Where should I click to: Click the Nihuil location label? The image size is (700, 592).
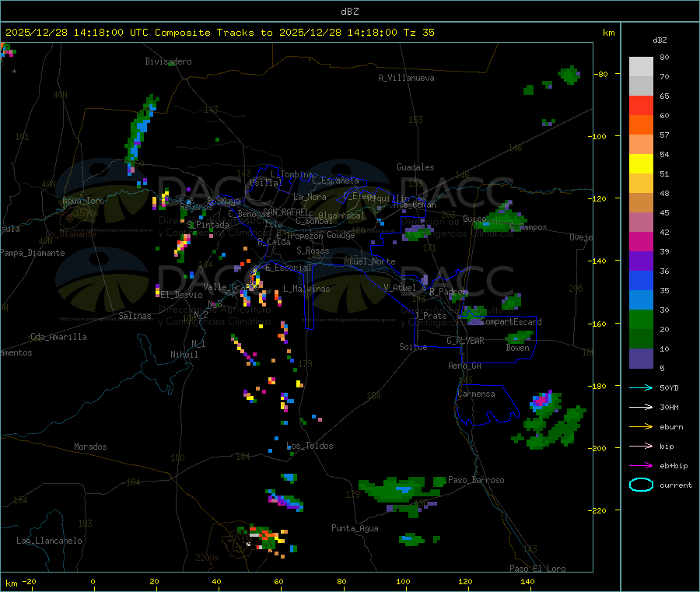click(x=184, y=355)
